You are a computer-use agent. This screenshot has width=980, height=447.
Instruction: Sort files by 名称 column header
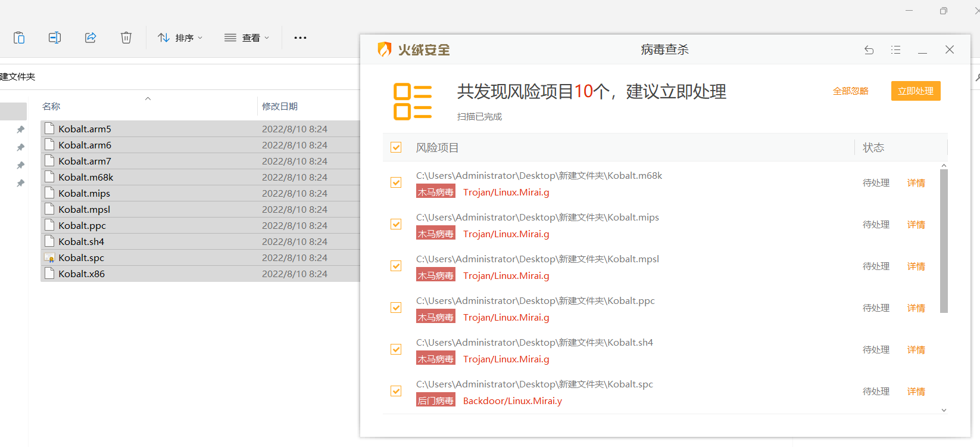(51, 106)
